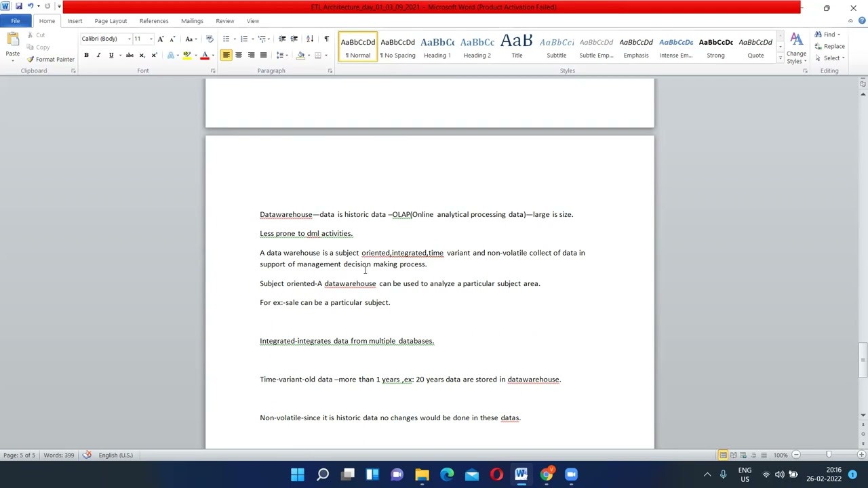The height and width of the screenshot is (488, 868).
Task: Shrink font size icon
Action: pos(172,39)
